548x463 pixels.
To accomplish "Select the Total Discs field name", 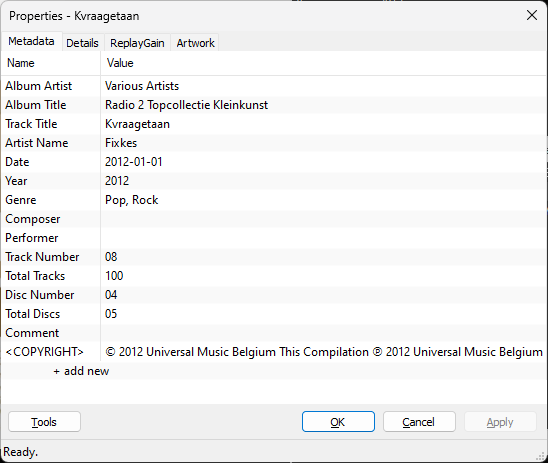I will (33, 314).
